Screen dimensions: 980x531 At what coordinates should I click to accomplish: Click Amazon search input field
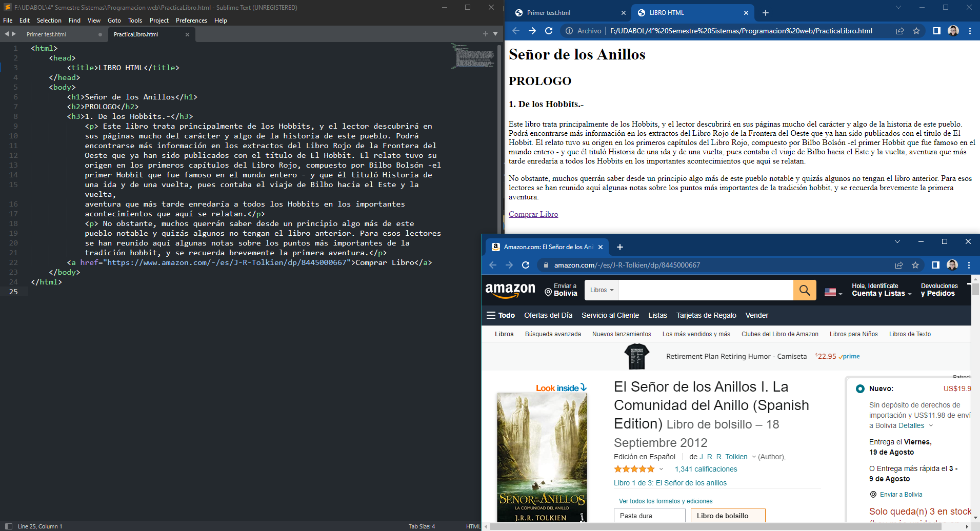(706, 290)
